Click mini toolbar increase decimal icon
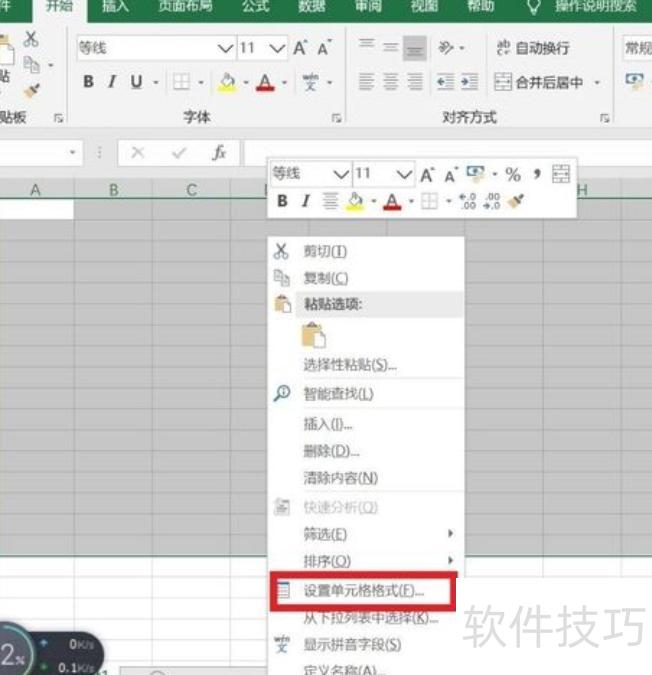The height and width of the screenshot is (675, 652). [x=468, y=201]
